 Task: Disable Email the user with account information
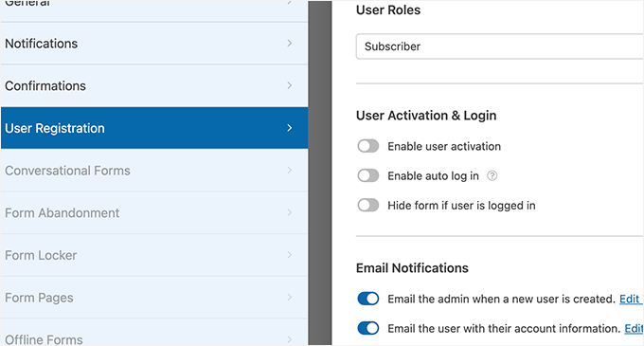pyautogui.click(x=368, y=328)
